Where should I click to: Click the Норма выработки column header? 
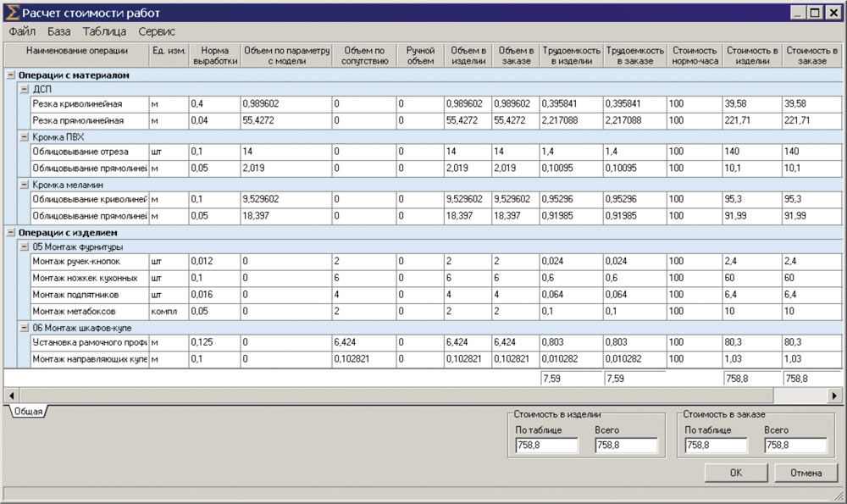[x=214, y=55]
